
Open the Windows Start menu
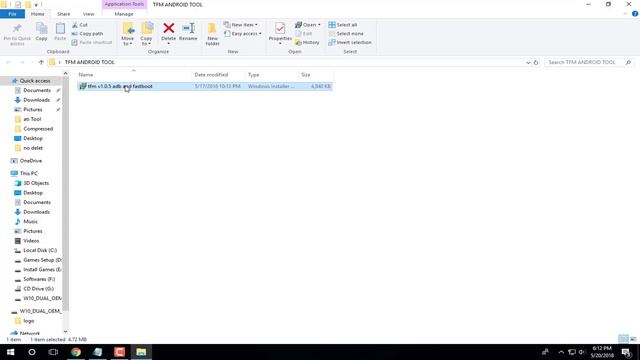[x=10, y=352]
